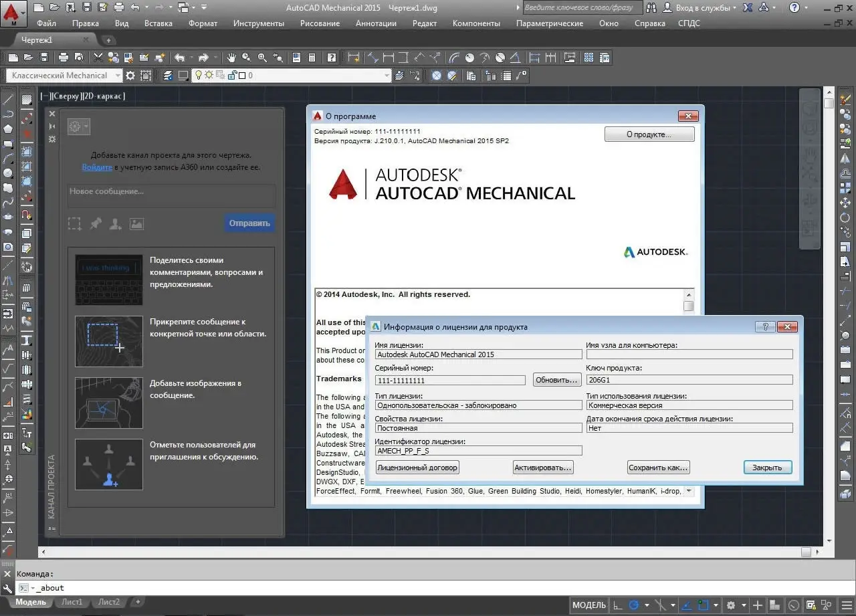
Task: Toggle the layer on/off lightbulb in layer dropdown
Action: click(x=199, y=76)
